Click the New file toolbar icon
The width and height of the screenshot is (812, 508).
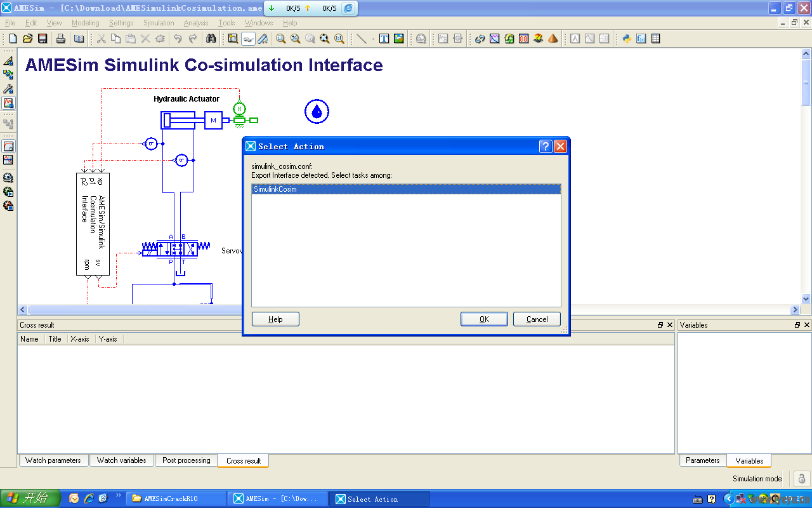click(x=13, y=39)
